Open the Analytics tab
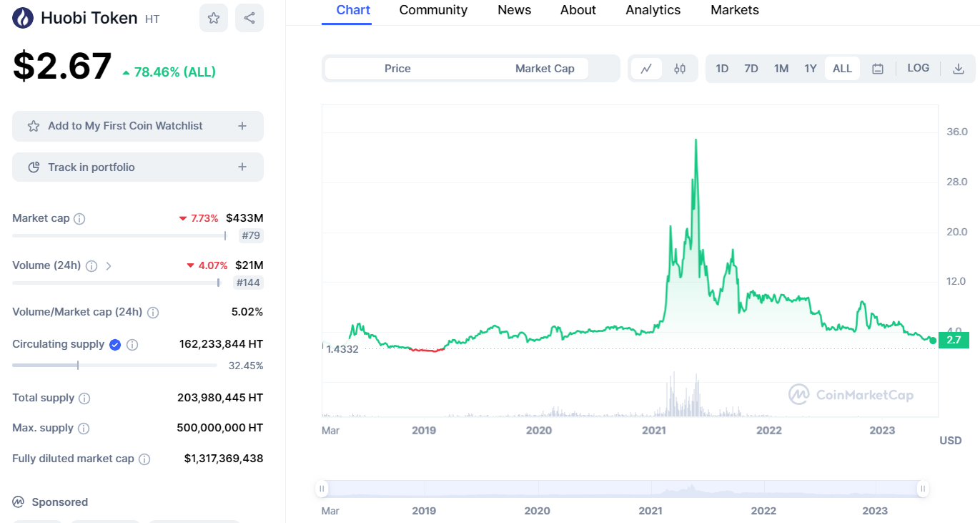The height and width of the screenshot is (523, 980). pyautogui.click(x=653, y=10)
